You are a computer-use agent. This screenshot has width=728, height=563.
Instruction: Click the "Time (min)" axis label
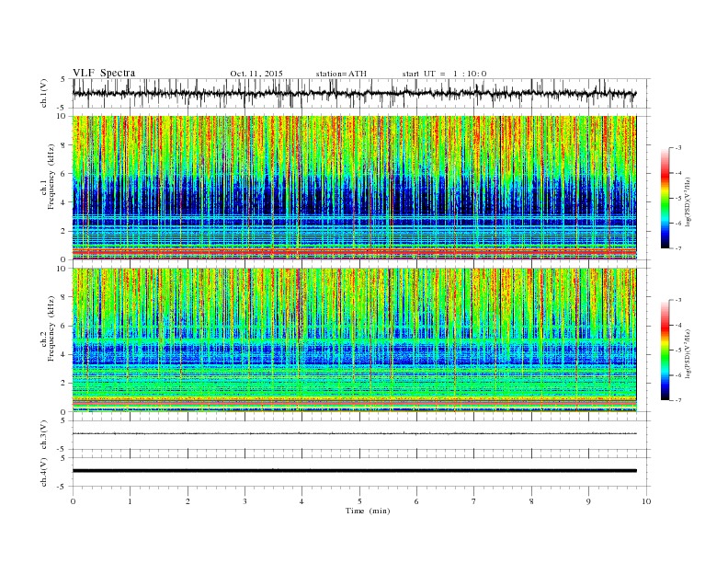point(368,511)
